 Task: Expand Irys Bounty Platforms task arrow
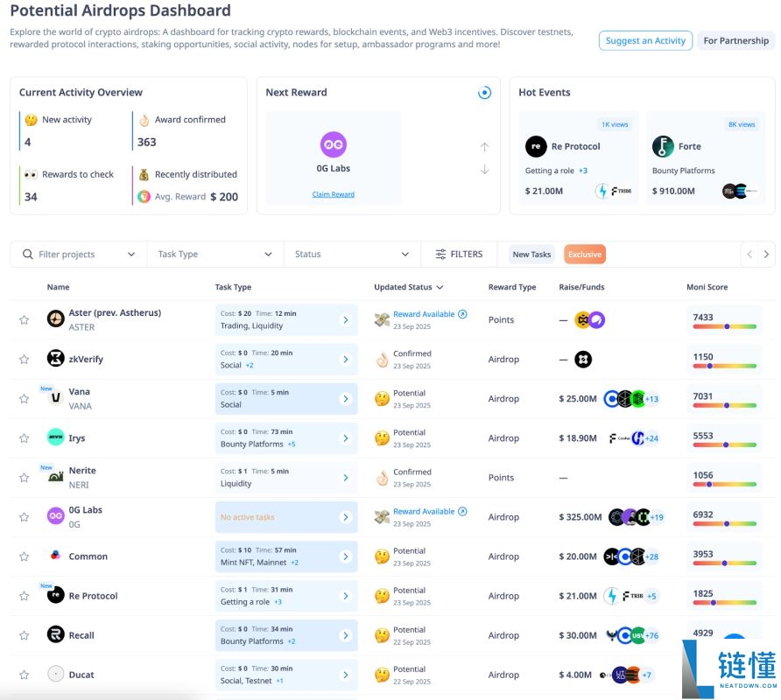click(346, 438)
